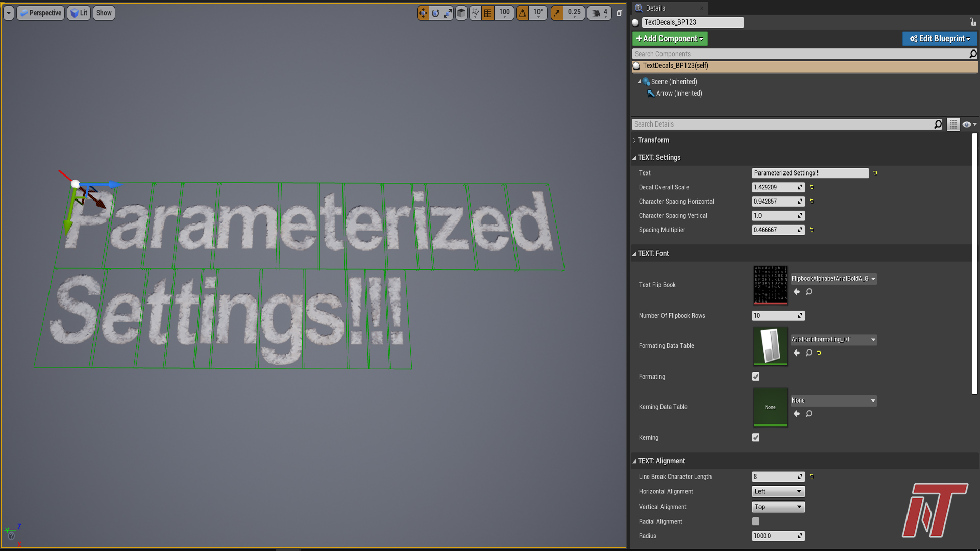The image size is (980, 551).
Task: Click the eye filter icon in Details panel
Action: [x=966, y=124]
